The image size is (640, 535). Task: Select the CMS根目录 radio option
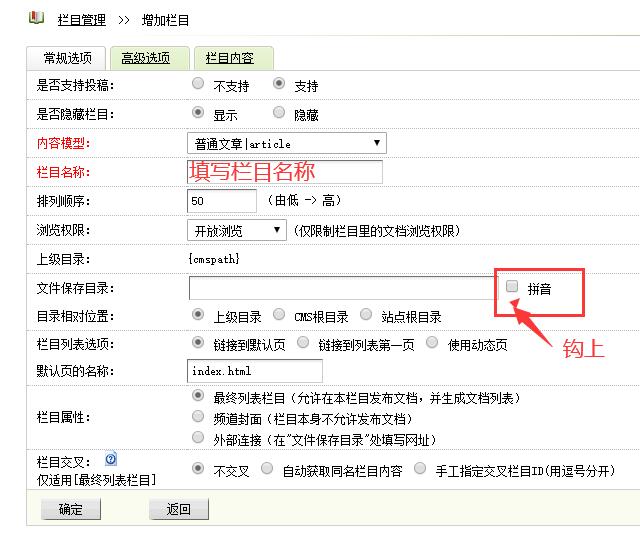click(x=279, y=315)
